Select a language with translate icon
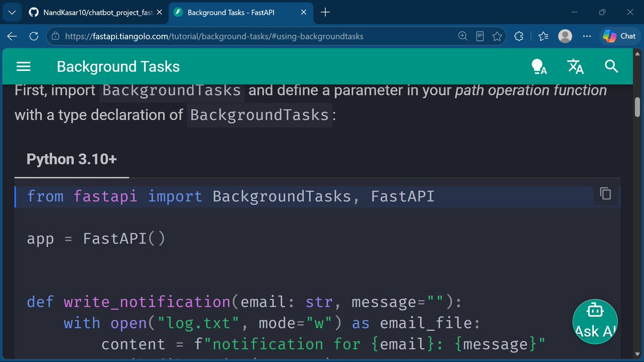644x362 pixels. pyautogui.click(x=575, y=67)
